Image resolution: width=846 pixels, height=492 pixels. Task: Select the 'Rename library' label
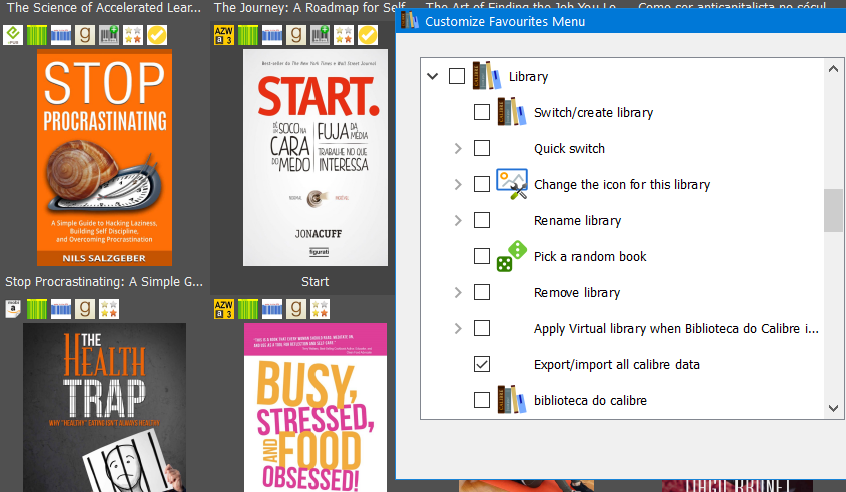click(x=577, y=221)
